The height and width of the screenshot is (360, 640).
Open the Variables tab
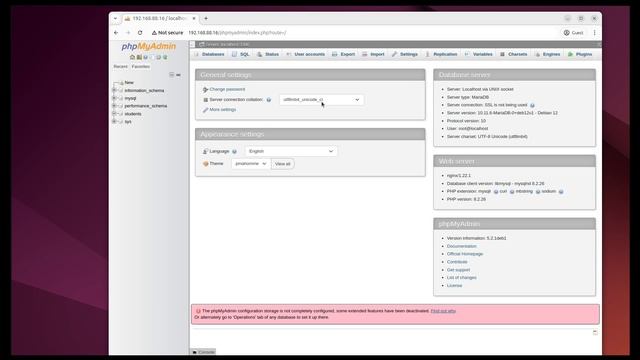tap(479, 54)
